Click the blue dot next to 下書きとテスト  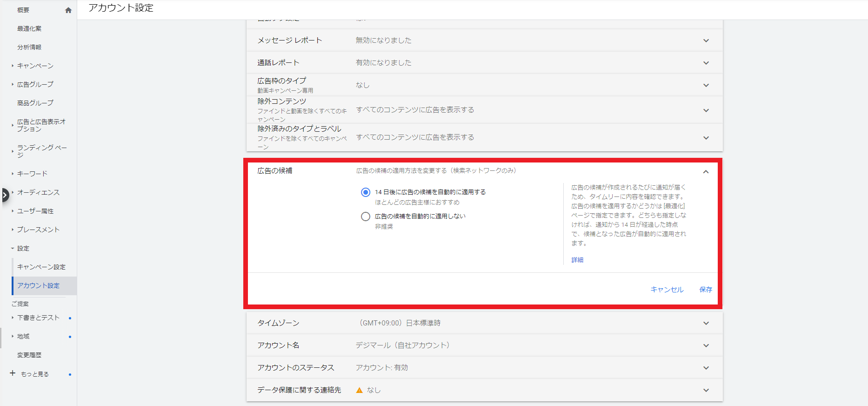(x=70, y=318)
